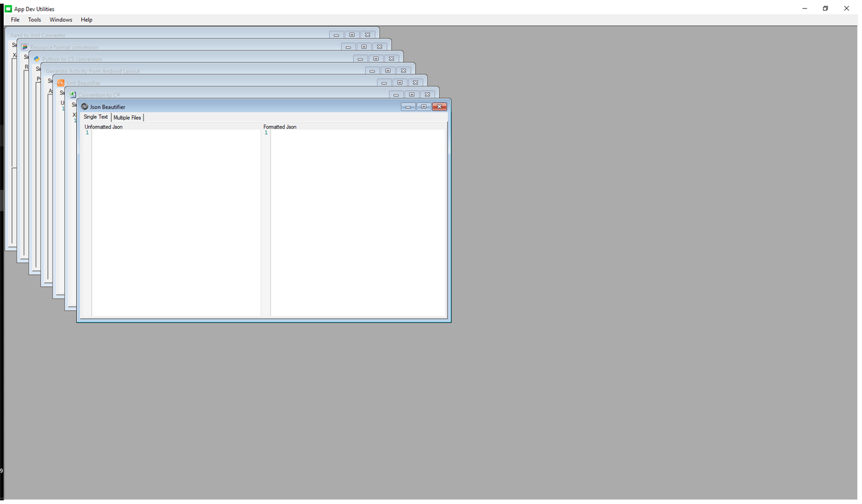The width and height of the screenshot is (862, 504).
Task: Open the Windows menu
Action: 61,19
